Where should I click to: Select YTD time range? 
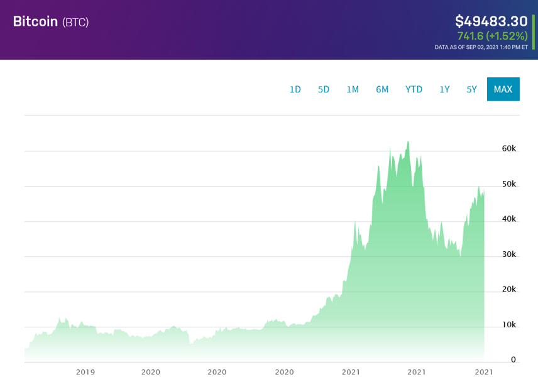[414, 89]
